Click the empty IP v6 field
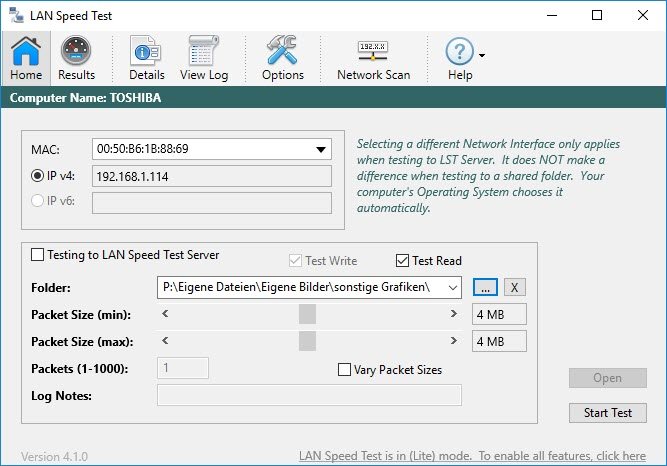 [212, 203]
